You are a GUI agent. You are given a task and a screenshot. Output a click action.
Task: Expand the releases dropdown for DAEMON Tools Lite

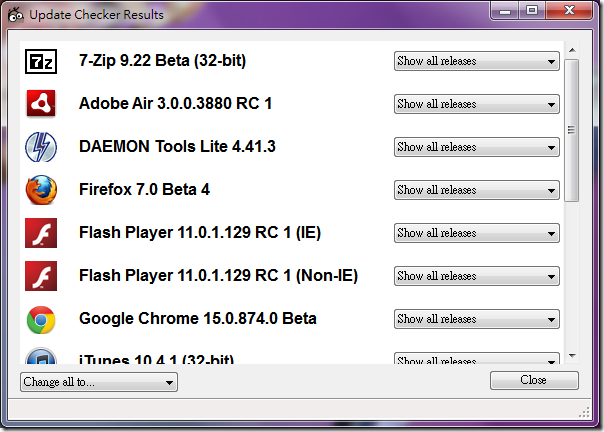[x=476, y=147]
